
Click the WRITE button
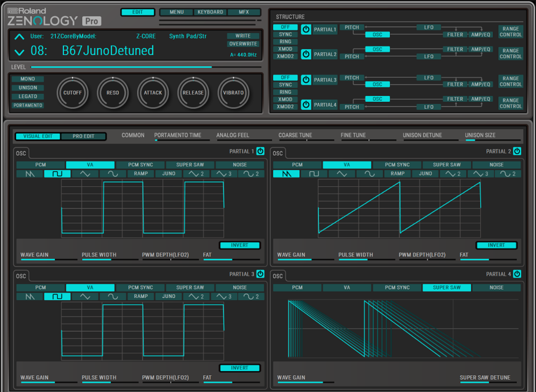[243, 36]
